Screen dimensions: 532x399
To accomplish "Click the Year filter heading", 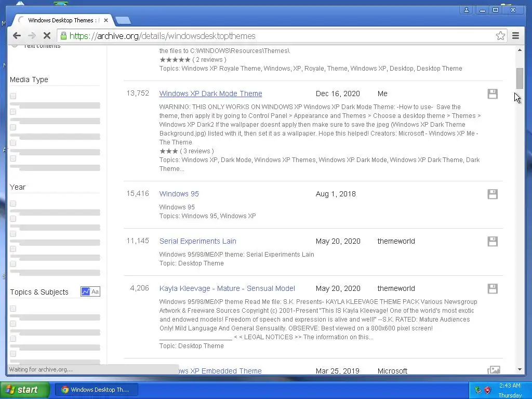I will coord(18,187).
